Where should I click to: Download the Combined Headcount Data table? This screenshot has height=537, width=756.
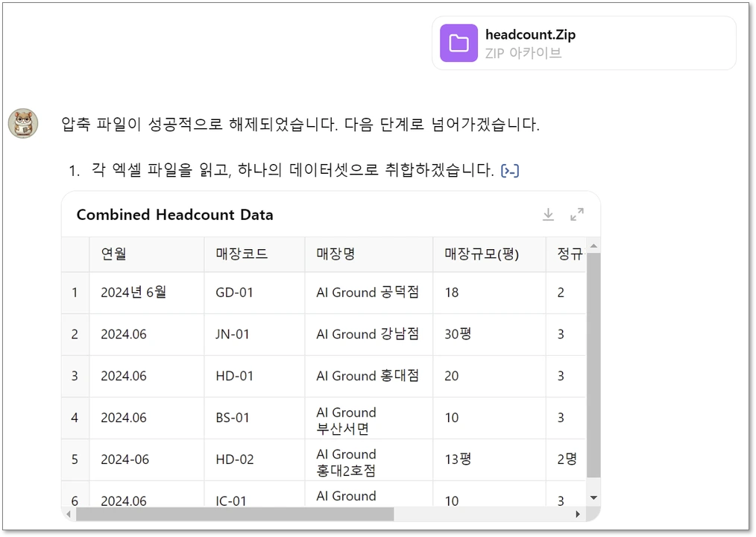pyautogui.click(x=548, y=214)
